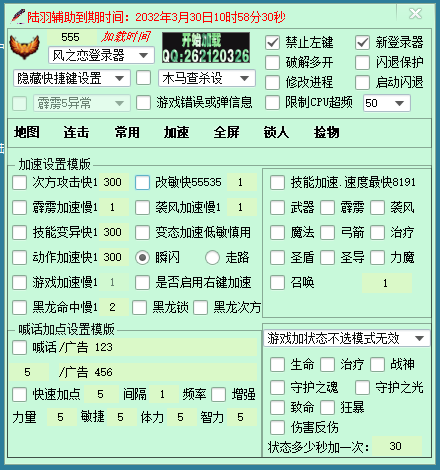This screenshot has width=440, height=470.
Task: Switch to the 地图 tab
Action: coord(27,132)
